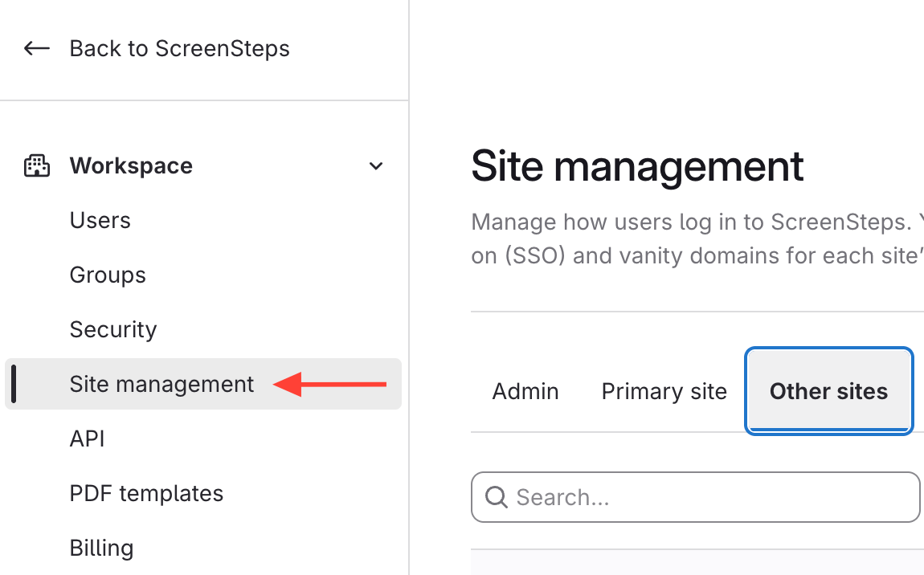The image size is (924, 575).
Task: Select the Other sites tab
Action: pyautogui.click(x=828, y=392)
